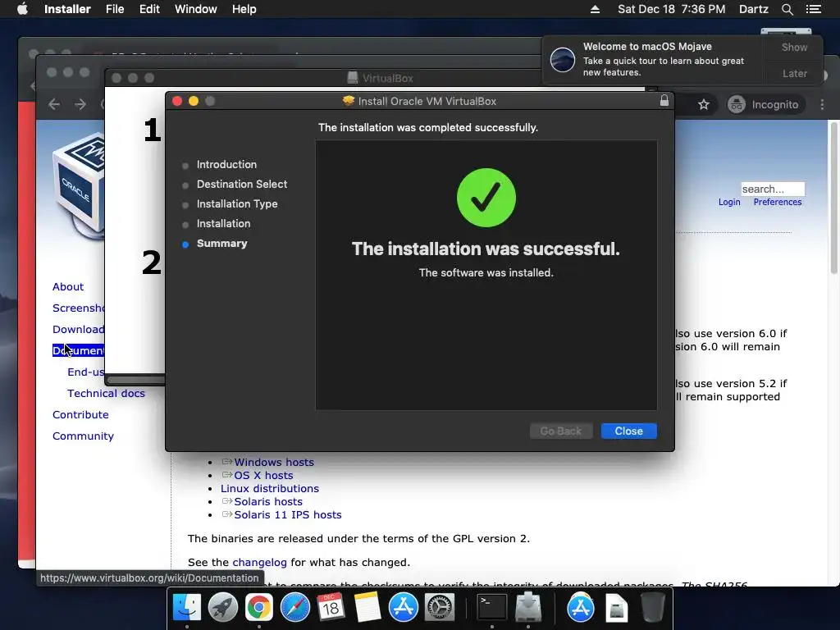Viewport: 840px width, 630px height.
Task: Open the changelog link
Action: click(259, 563)
